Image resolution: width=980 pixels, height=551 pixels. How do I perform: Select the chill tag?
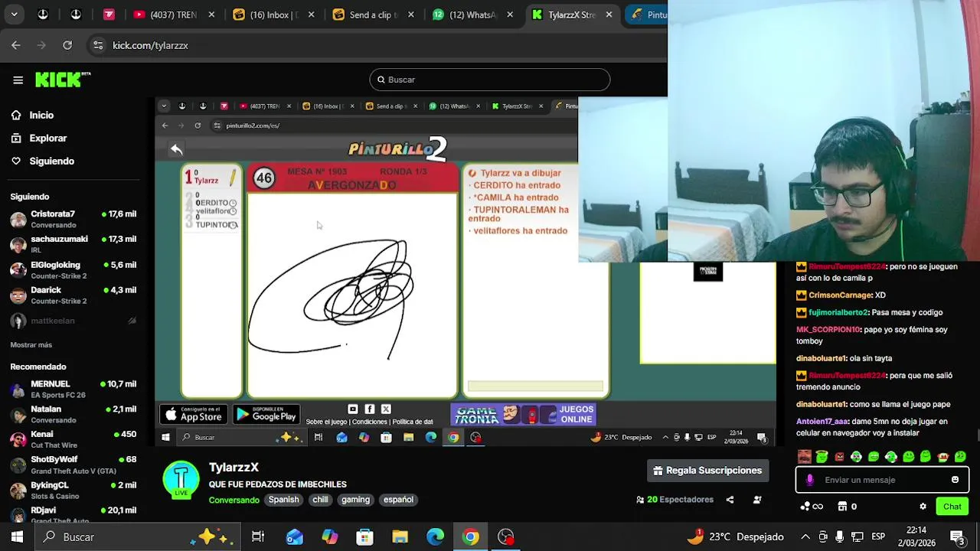click(x=320, y=500)
